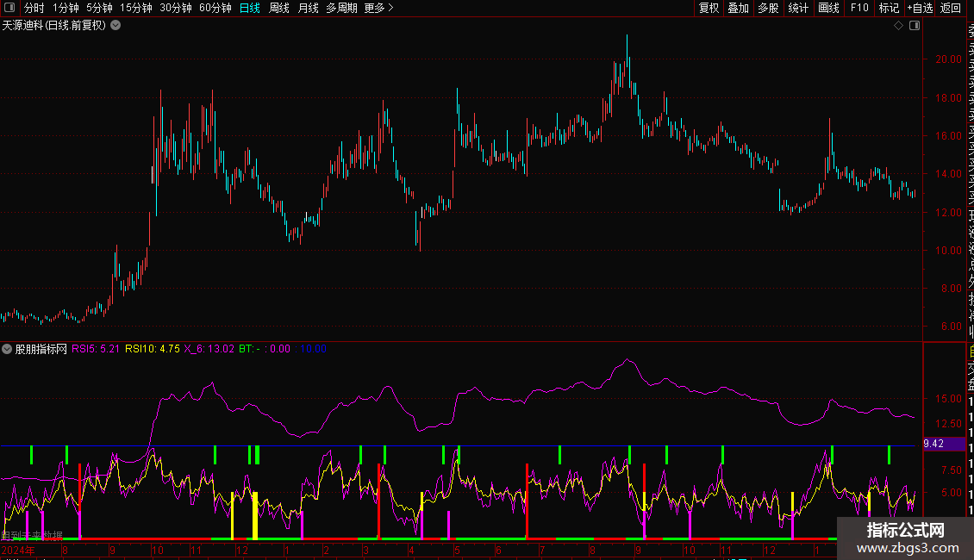Screen dimensions: 974x560
Task: Click the purple 9.42 value marker
Action: point(945,444)
